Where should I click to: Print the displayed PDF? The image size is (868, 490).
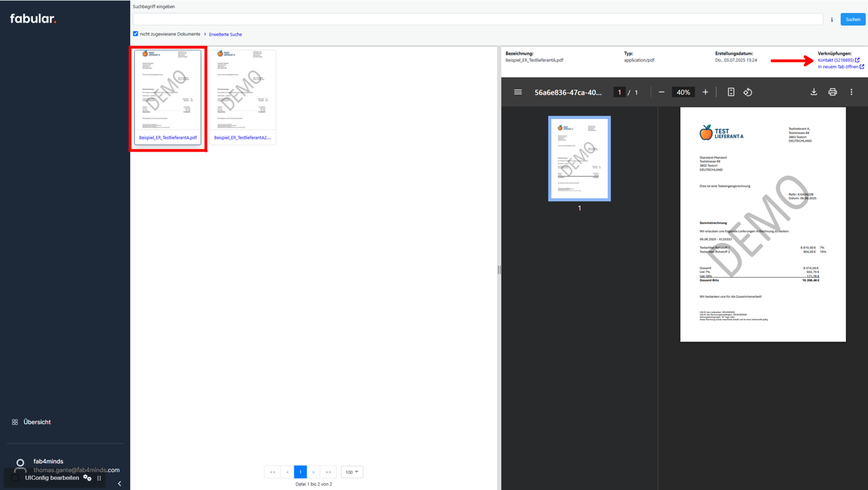coord(832,91)
